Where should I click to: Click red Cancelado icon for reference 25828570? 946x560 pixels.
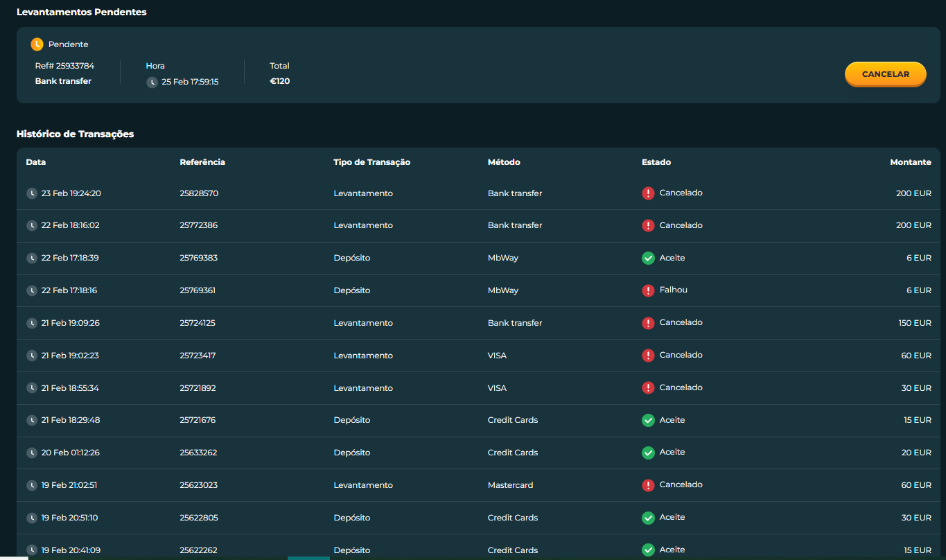point(648,193)
